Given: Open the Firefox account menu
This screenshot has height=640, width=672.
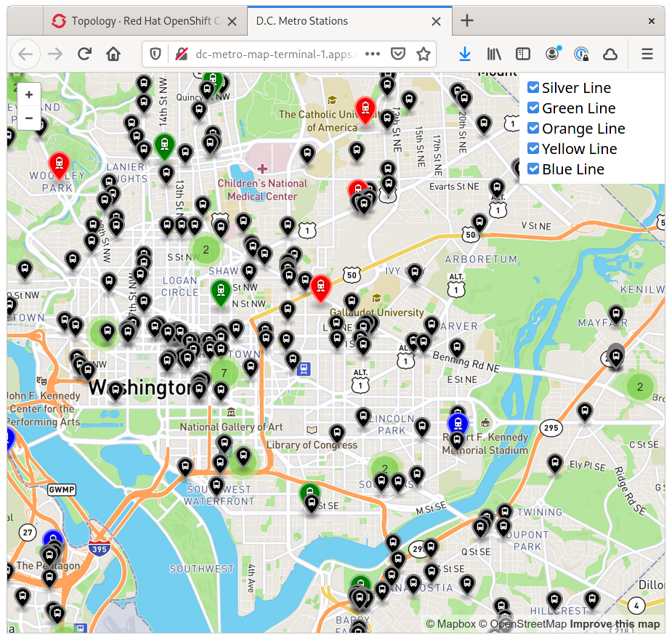Looking at the screenshot, I should pyautogui.click(x=552, y=54).
